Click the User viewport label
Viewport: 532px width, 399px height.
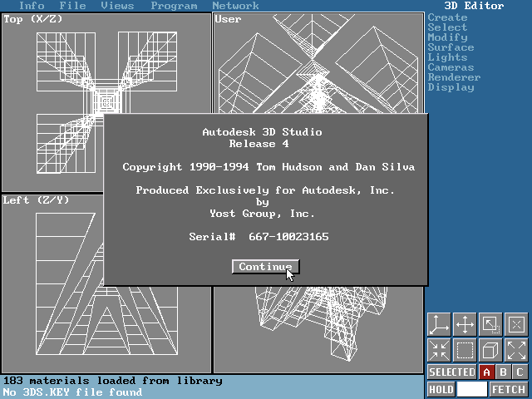click(228, 19)
